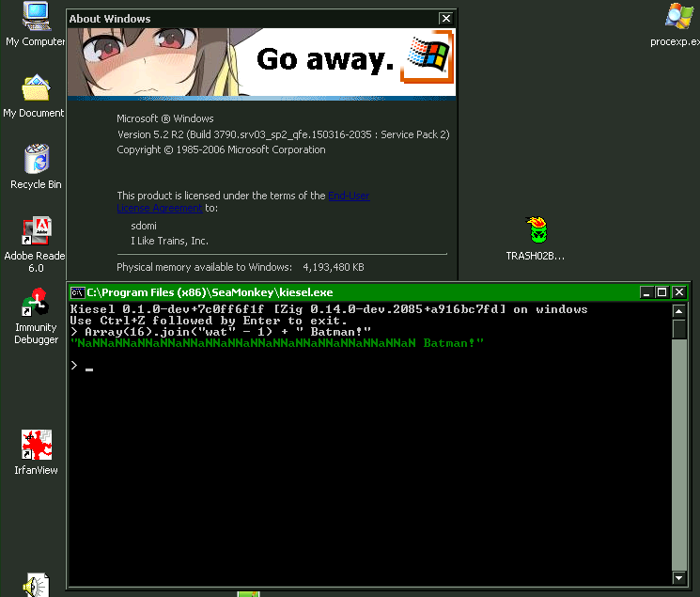
Task: Click the console scrollbar up arrow
Action: pos(679,311)
